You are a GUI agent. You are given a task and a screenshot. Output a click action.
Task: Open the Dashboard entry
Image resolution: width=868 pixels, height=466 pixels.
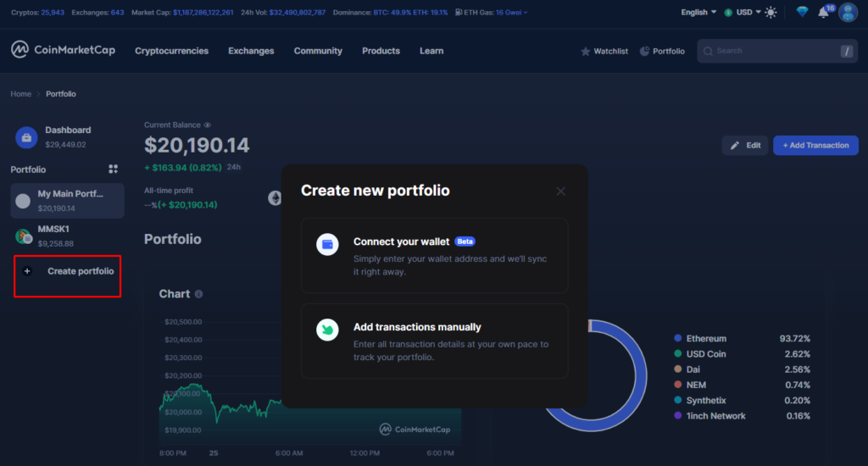tap(68, 137)
